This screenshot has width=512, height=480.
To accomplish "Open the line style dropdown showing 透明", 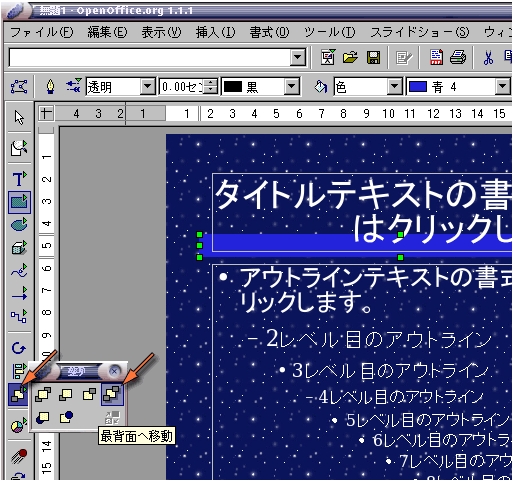I will (147, 87).
